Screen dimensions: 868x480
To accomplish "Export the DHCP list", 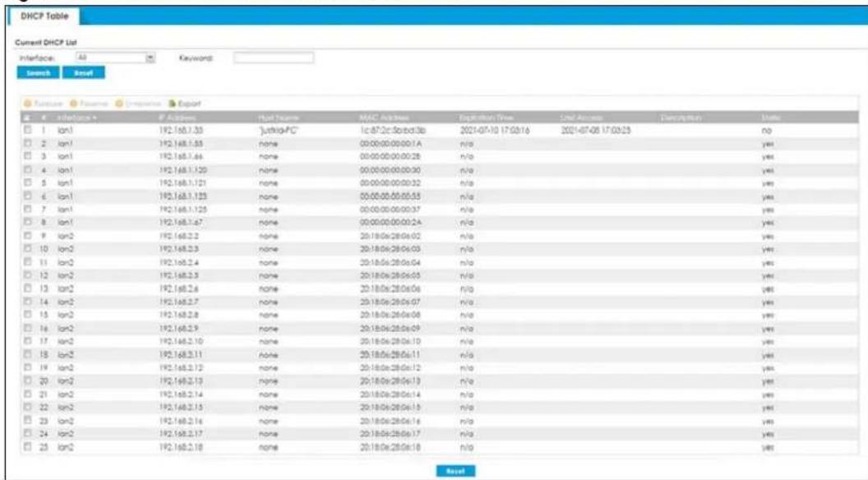I will 184,104.
